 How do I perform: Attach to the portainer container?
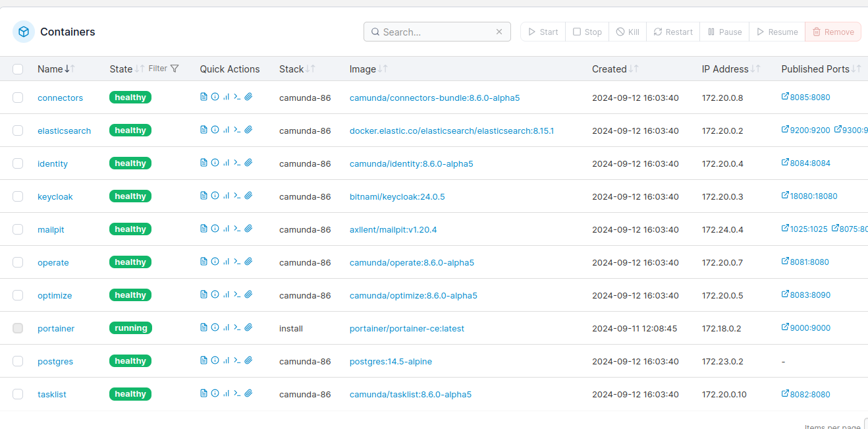[248, 328]
